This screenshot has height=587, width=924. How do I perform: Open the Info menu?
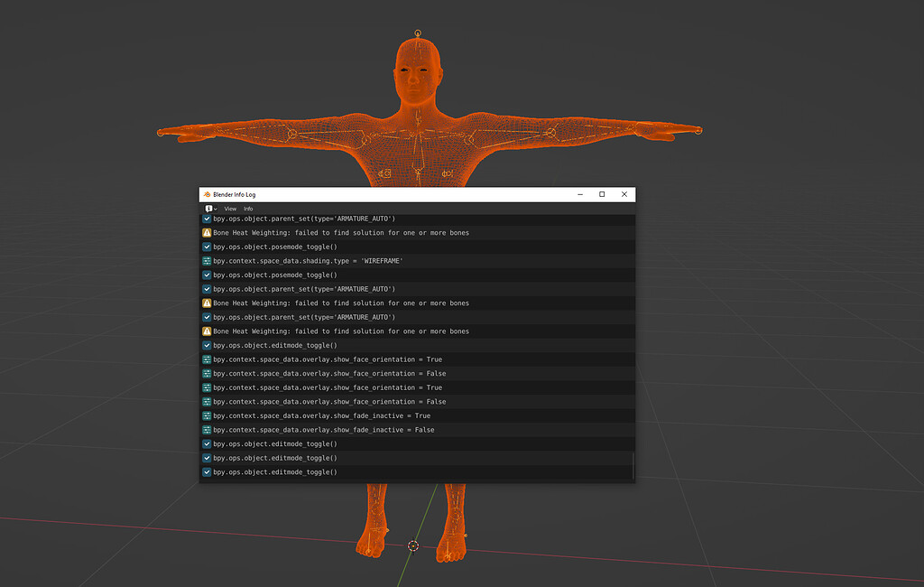click(x=248, y=208)
